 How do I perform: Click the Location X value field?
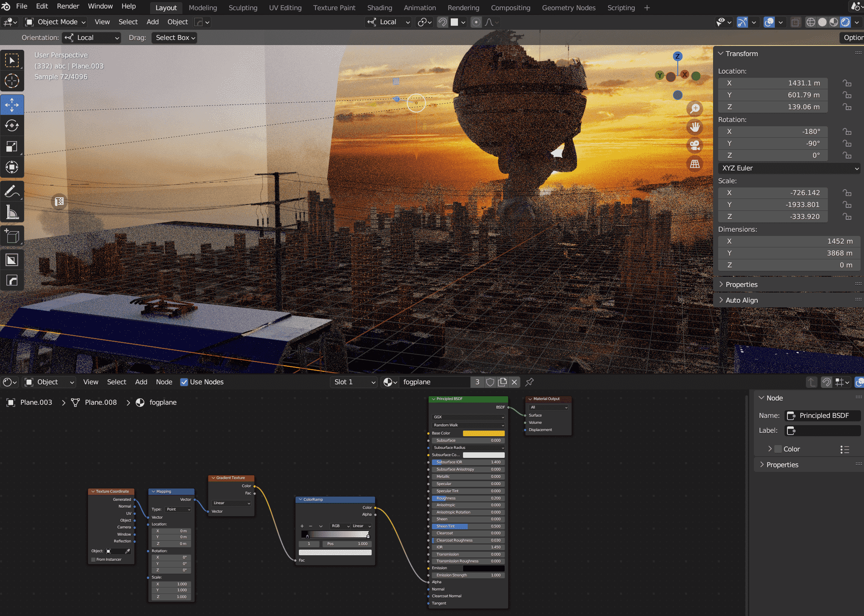click(773, 83)
